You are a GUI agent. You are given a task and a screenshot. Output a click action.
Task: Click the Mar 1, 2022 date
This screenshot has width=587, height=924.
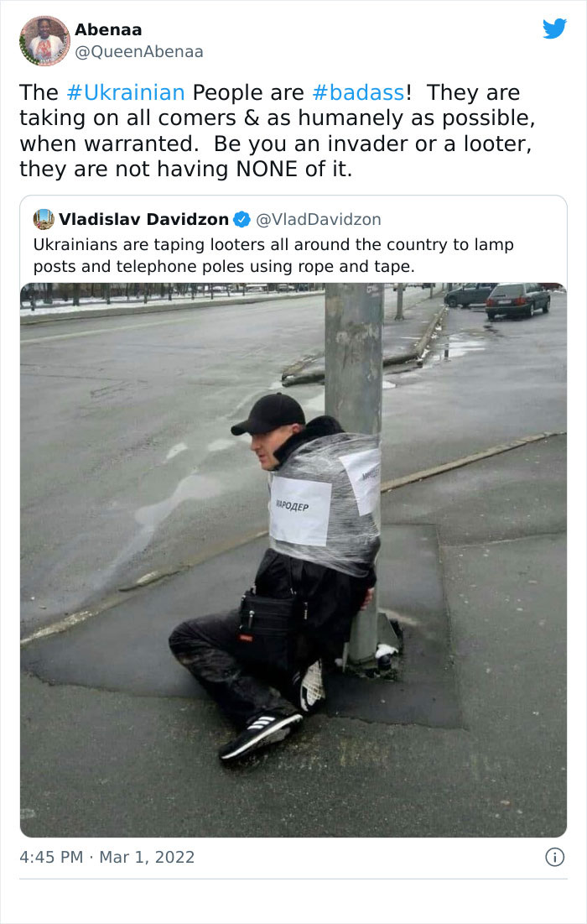point(147,857)
